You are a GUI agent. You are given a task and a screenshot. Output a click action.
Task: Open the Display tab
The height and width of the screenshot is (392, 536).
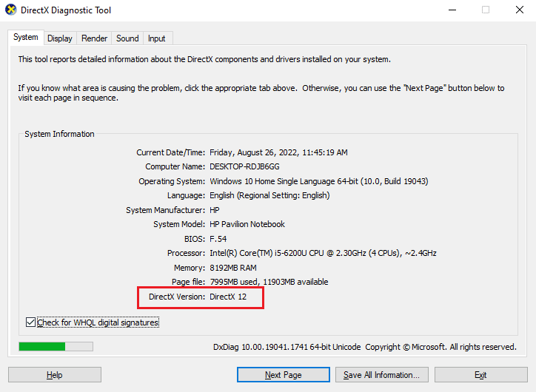pyautogui.click(x=60, y=38)
